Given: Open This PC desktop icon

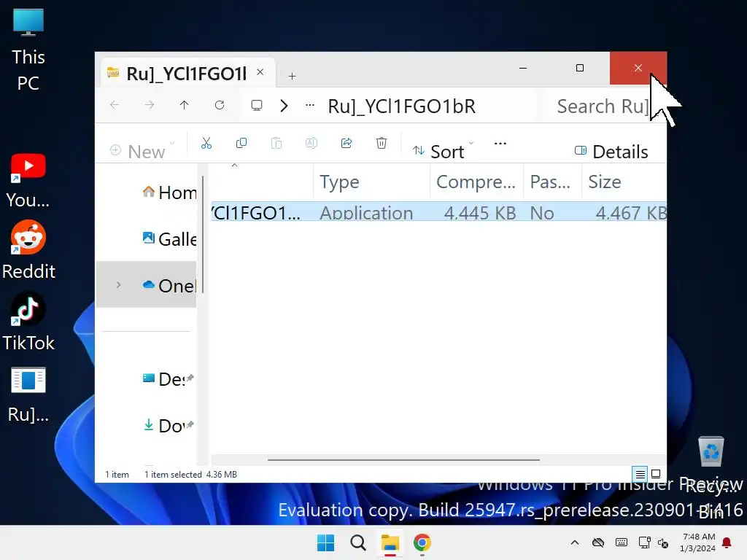Looking at the screenshot, I should (28, 50).
